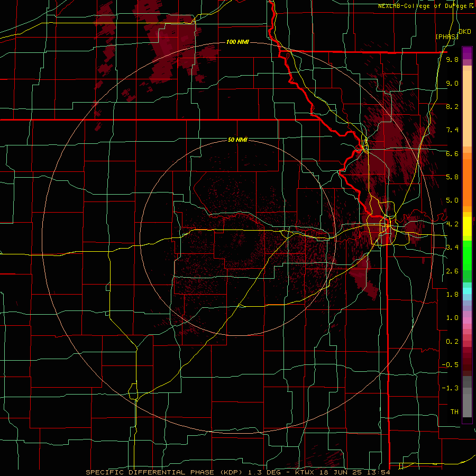Click the 3.4 value on the color scale
The image size is (476, 476).
click(x=452, y=248)
